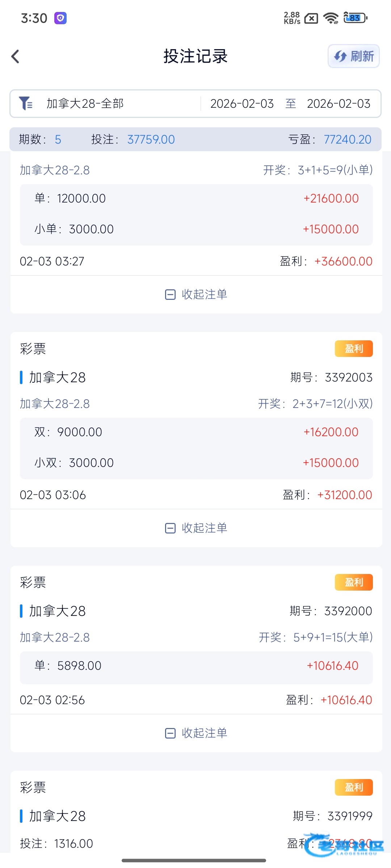Collapse bet slip for issue 3392003
The width and height of the screenshot is (391, 868).
click(196, 528)
